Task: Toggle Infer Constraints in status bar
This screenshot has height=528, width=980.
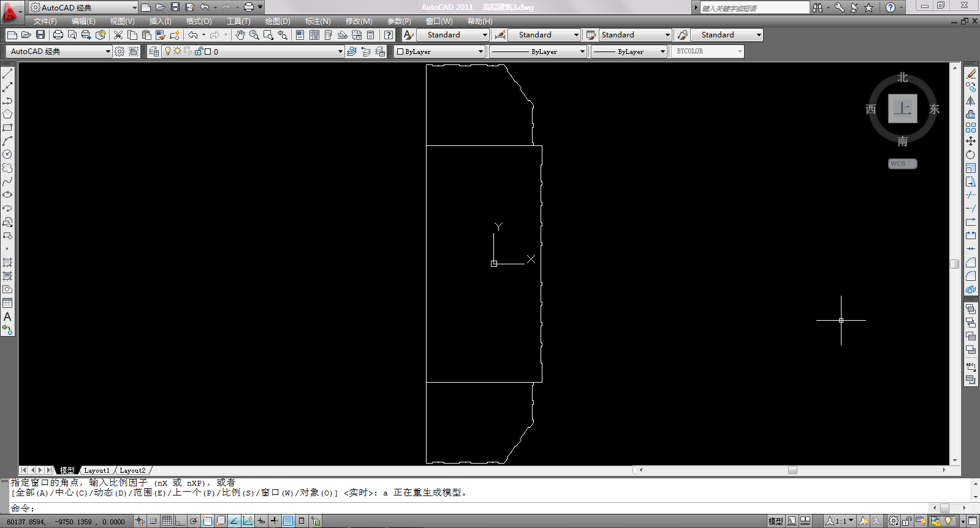Action: pyautogui.click(x=140, y=521)
